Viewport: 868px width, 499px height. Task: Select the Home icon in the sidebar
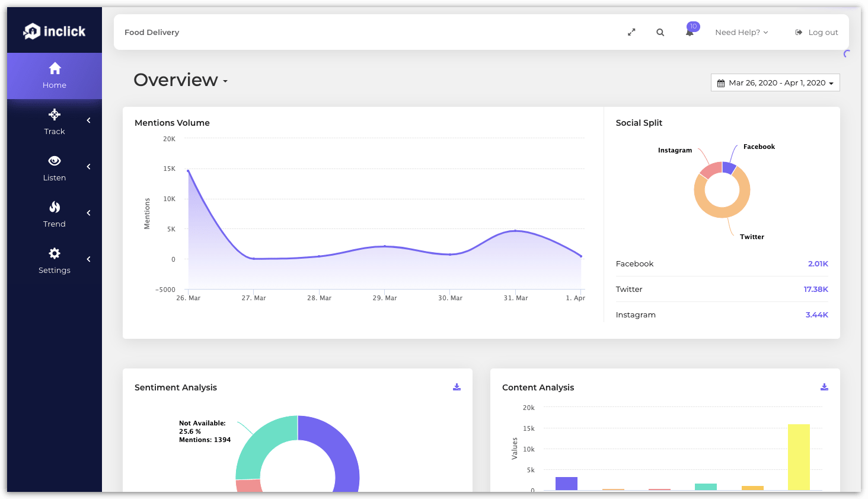point(54,69)
